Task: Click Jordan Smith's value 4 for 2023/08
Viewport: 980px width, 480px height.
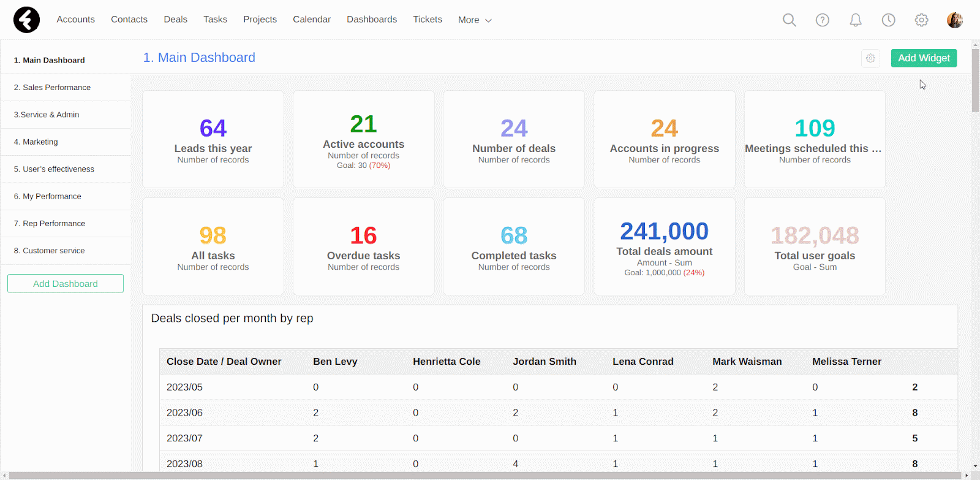Action: click(x=516, y=464)
